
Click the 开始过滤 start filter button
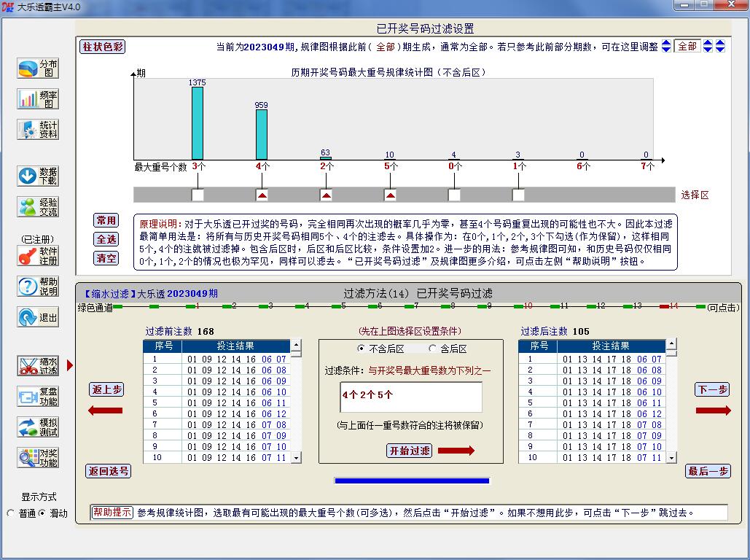pos(409,451)
